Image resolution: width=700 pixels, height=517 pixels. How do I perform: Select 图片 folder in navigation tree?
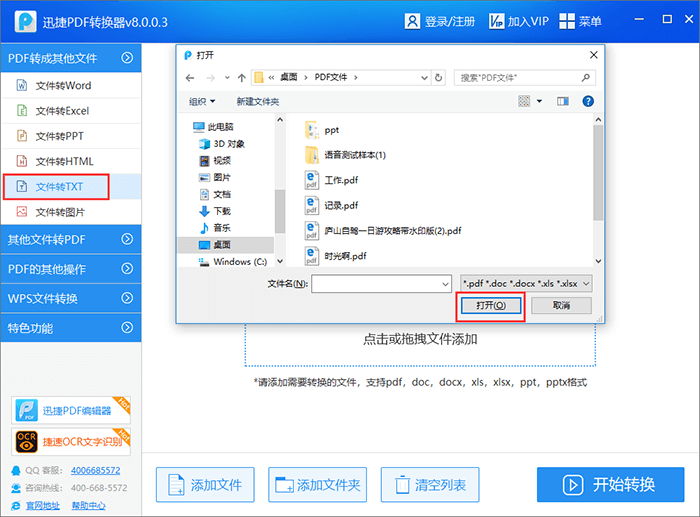215,177
